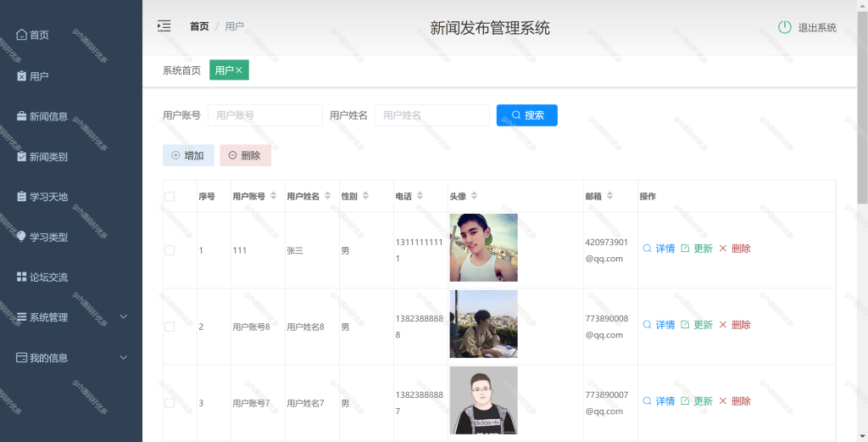Viewport: 868px width, 442px height.
Task: Switch to the 系统首页 tab
Action: [x=181, y=70]
